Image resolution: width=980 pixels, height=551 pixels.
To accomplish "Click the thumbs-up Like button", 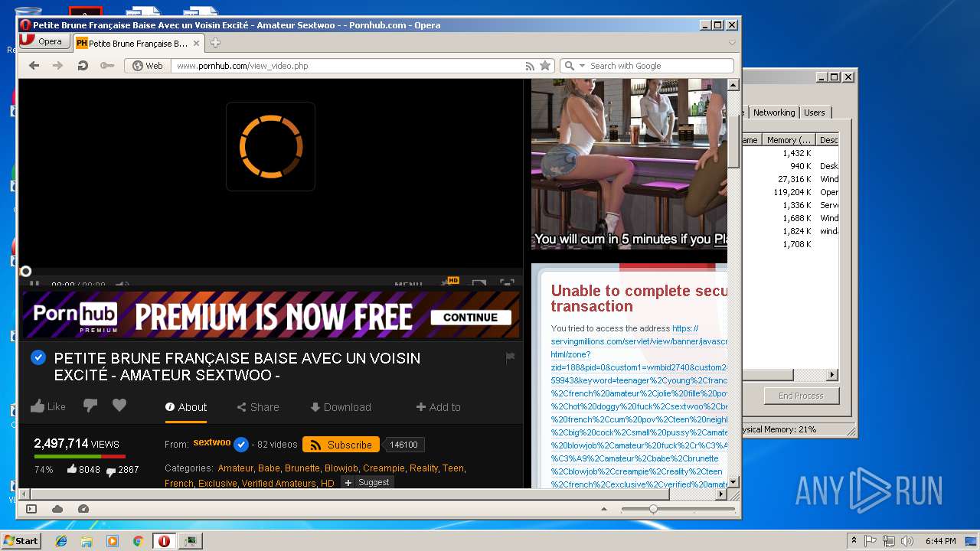I will 48,406.
